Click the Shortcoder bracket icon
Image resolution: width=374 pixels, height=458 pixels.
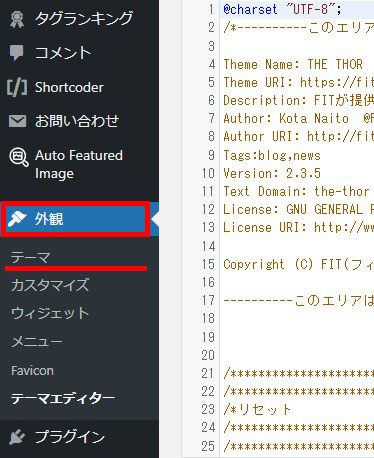pyautogui.click(x=17, y=87)
